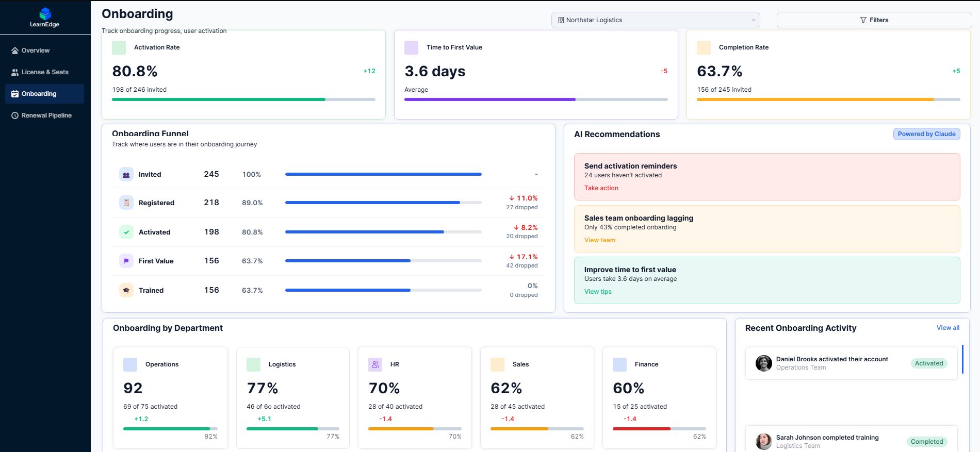
Task: Click the LearnEdge logo icon
Action: 45,13
